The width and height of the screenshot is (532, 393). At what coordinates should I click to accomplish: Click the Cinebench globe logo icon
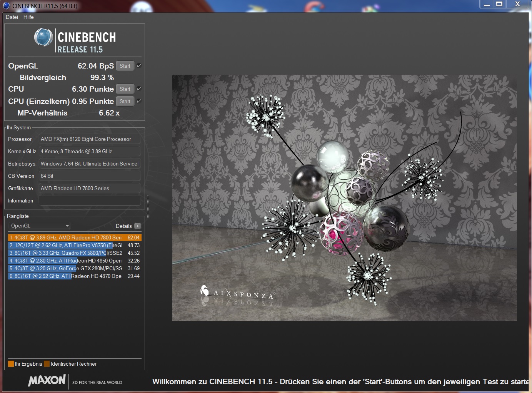click(43, 37)
